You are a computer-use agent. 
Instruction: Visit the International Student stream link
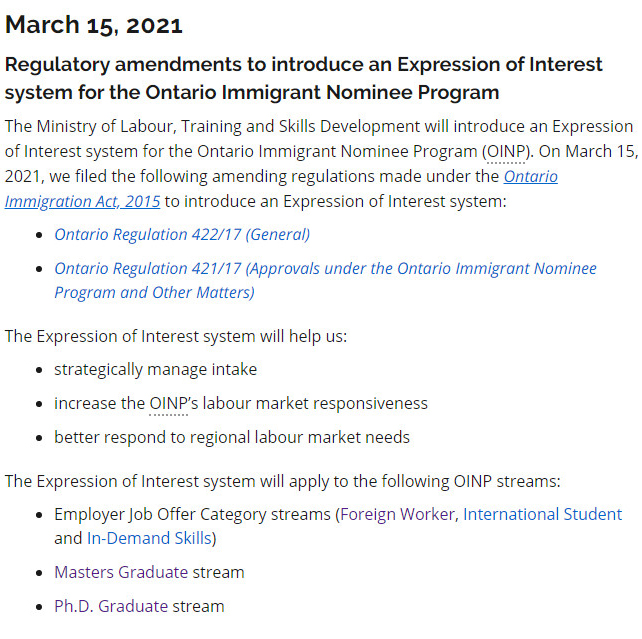[542, 514]
